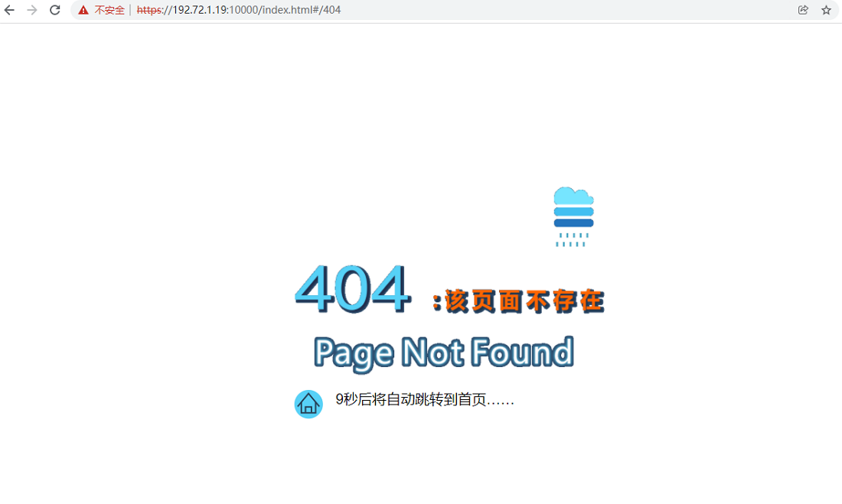
Task: Click the "Page Not Found" heading
Action: [443, 353]
